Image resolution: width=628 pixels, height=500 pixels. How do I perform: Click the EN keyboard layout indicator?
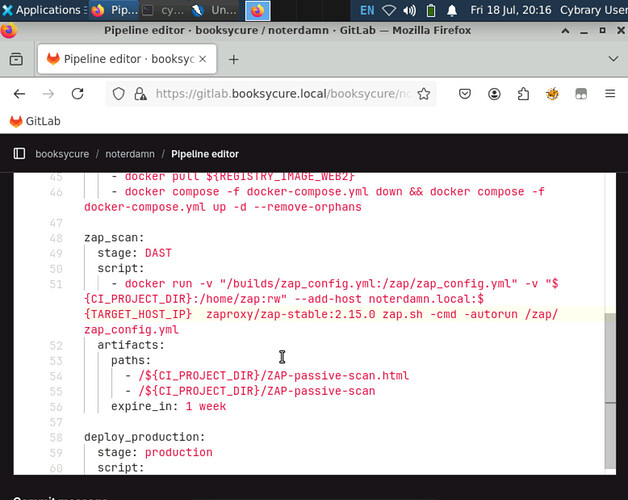(x=365, y=10)
